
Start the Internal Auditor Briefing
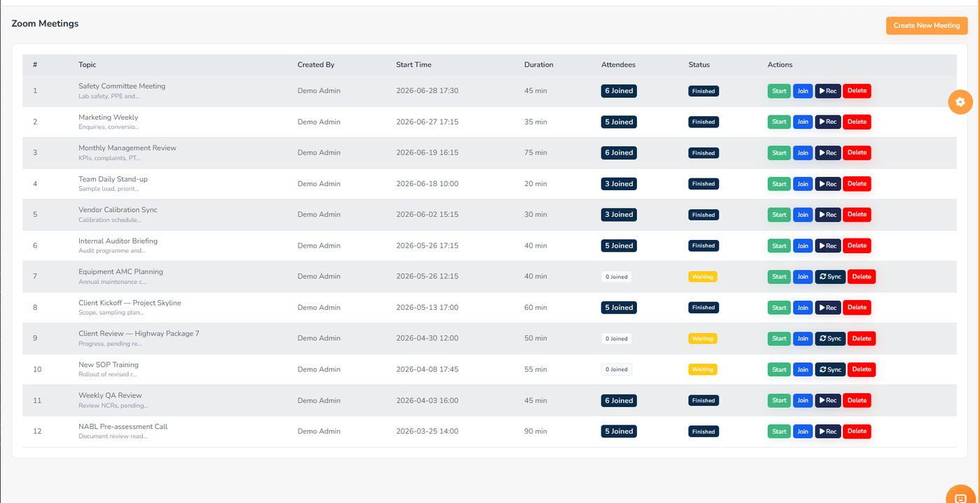(x=779, y=246)
